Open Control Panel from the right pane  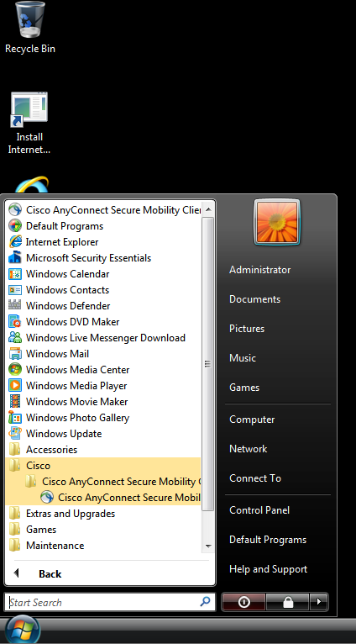tap(259, 510)
